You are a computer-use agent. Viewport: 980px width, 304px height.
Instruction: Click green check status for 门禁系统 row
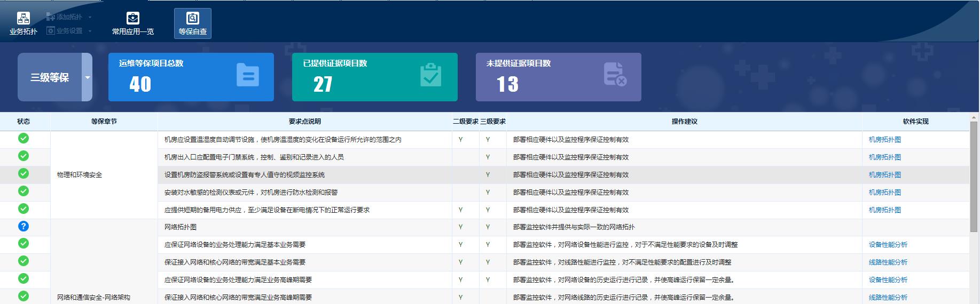pyautogui.click(x=23, y=156)
